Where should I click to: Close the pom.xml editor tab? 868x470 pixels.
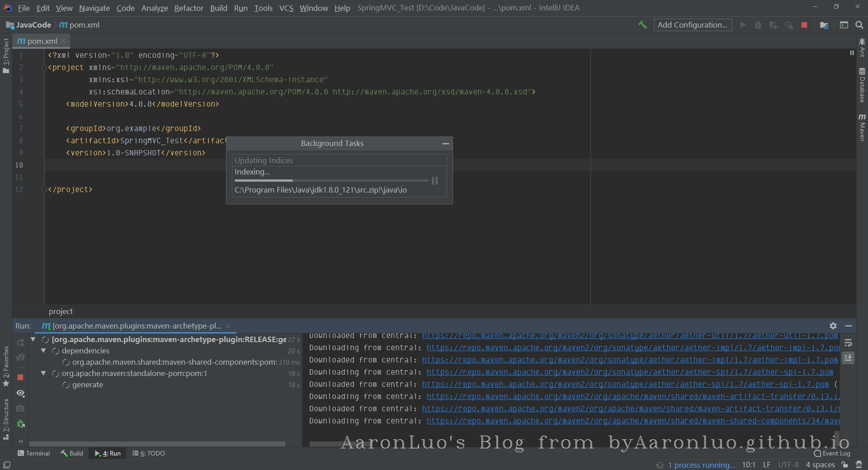pyautogui.click(x=63, y=41)
